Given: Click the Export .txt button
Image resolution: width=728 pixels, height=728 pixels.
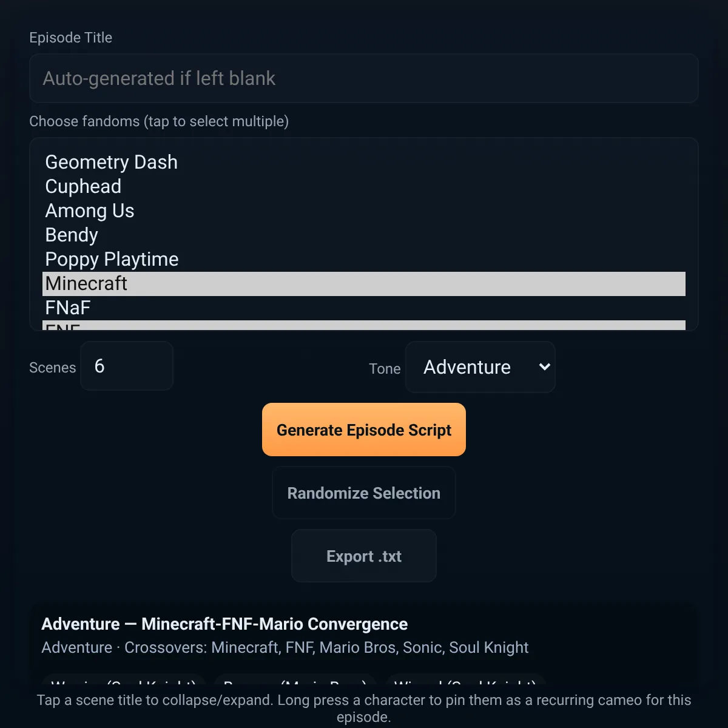Looking at the screenshot, I should pos(364,556).
